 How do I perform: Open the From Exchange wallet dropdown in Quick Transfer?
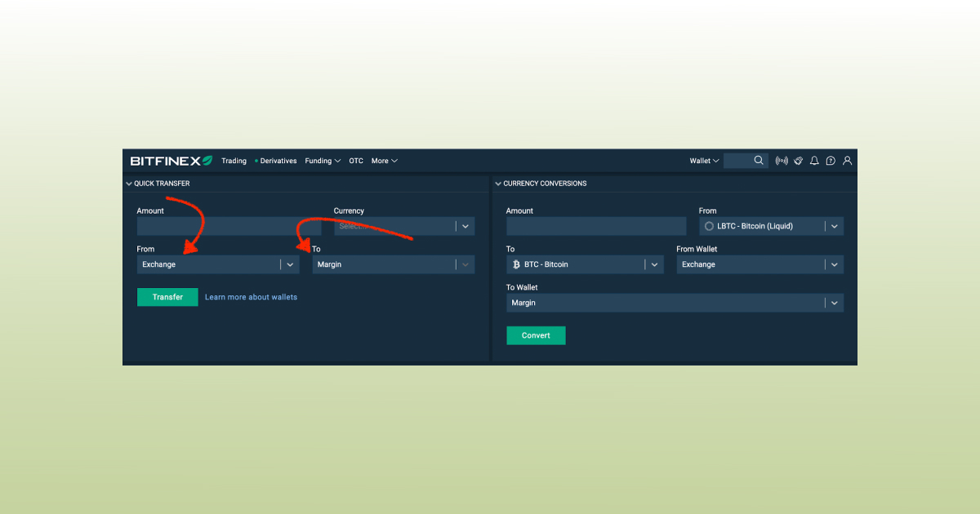point(290,264)
